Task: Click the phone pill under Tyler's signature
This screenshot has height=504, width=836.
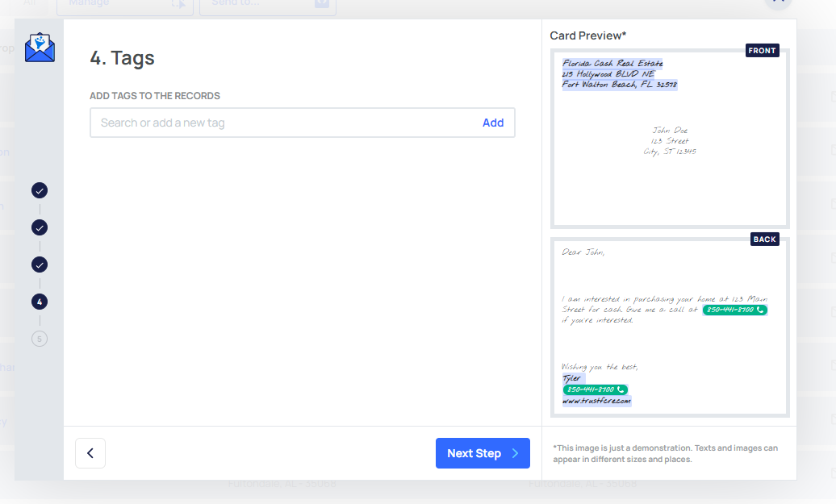Action: [x=595, y=389]
